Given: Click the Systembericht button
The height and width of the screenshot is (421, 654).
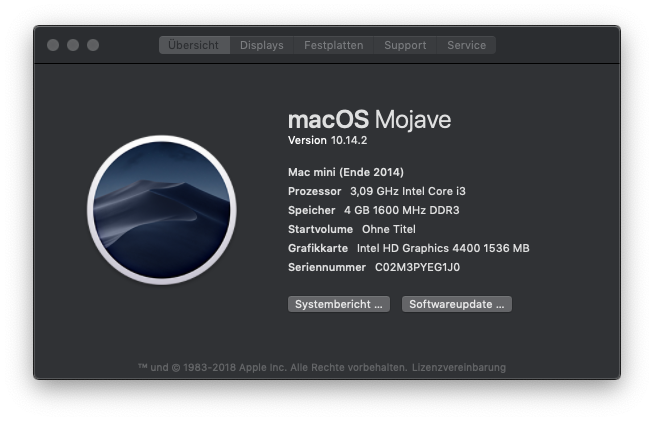Looking at the screenshot, I should click(339, 304).
